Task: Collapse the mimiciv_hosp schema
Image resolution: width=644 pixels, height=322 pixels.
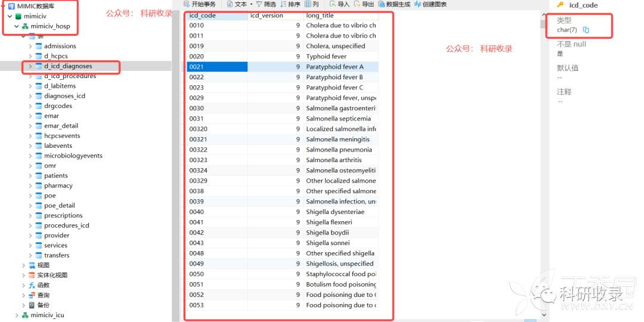Action: [x=17, y=26]
